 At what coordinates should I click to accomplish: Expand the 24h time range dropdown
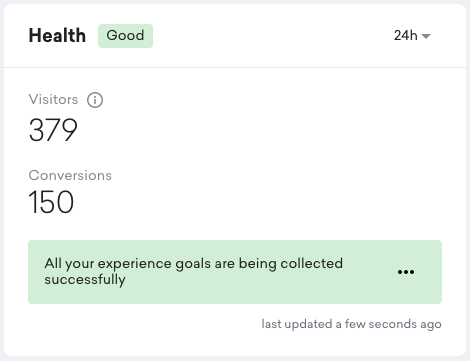[x=412, y=35]
